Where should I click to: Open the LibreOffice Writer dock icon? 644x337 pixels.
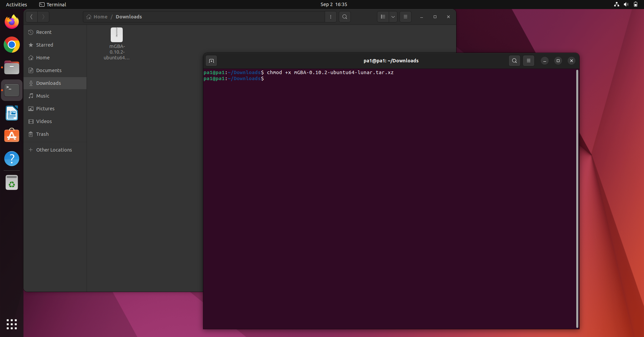12,113
